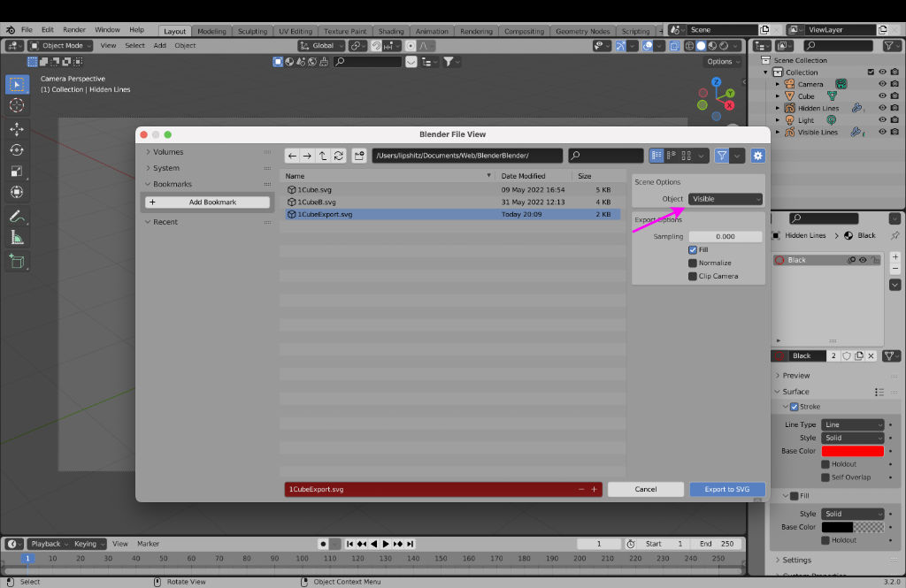The image size is (906, 588).
Task: Select the Annotate tool
Action: tap(17, 216)
